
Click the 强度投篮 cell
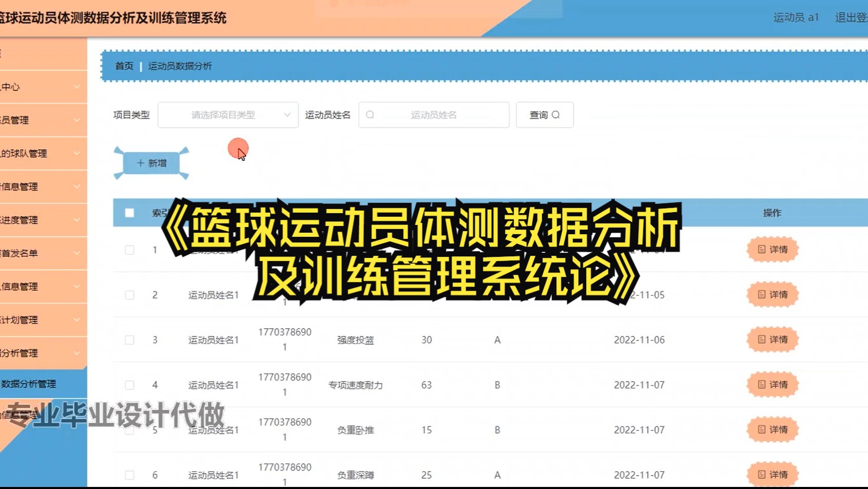(355, 340)
